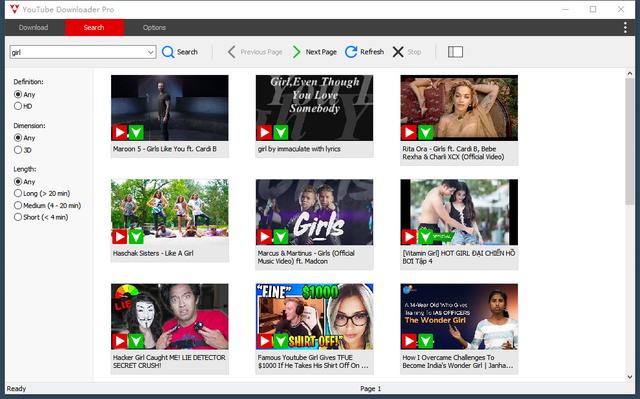Image resolution: width=640 pixels, height=399 pixels.
Task: Go to Next Page of results
Action: [315, 52]
